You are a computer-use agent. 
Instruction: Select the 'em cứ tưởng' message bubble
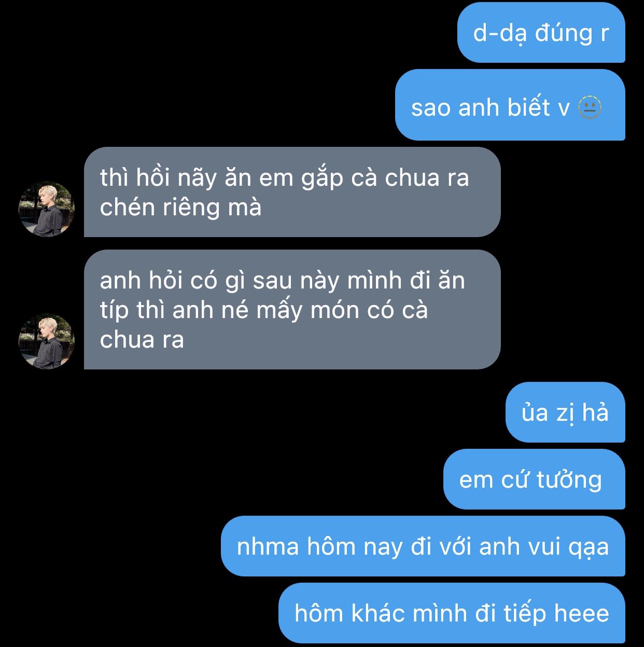click(534, 479)
